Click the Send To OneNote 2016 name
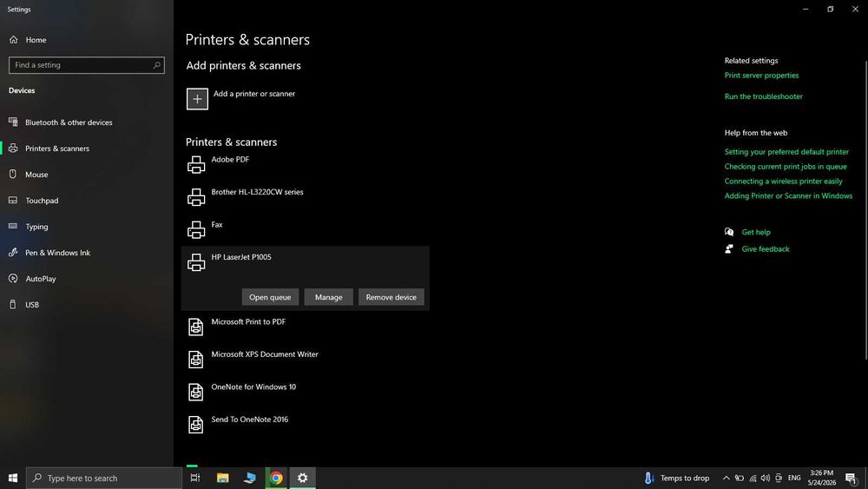 click(250, 420)
